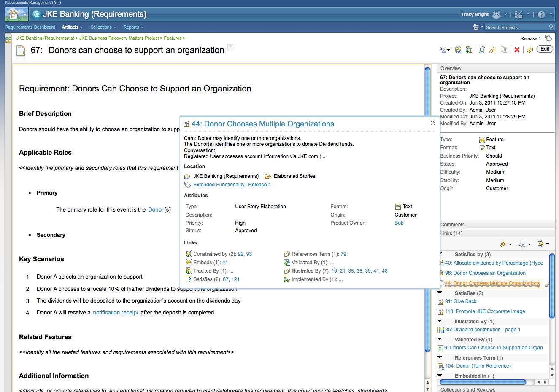Open the popup title 44: Donor Chooses Multiple Organizations

(263, 124)
